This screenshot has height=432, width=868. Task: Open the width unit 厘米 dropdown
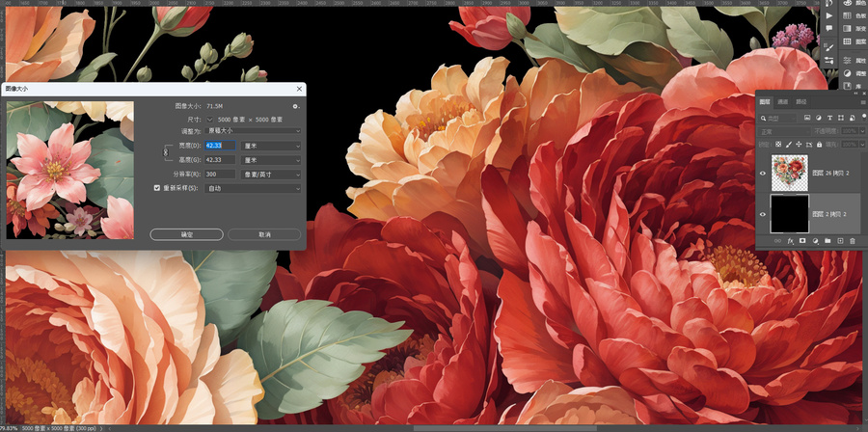click(x=271, y=146)
